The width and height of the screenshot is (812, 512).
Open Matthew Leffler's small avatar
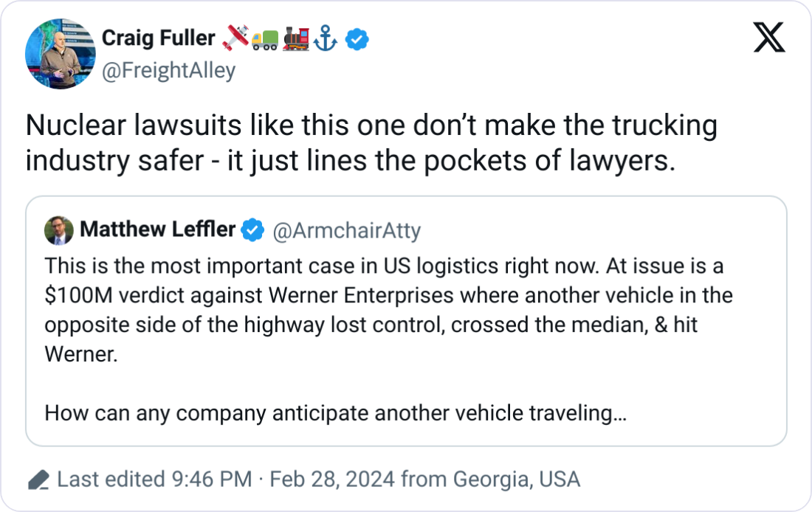coord(58,230)
